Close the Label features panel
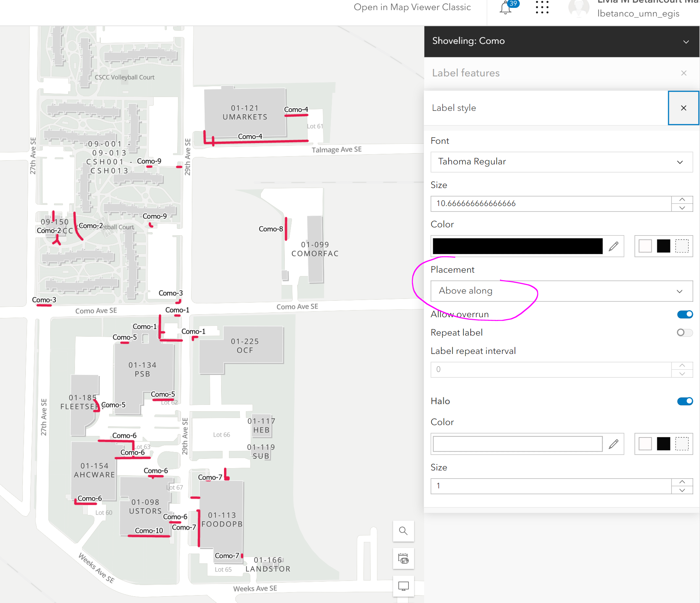Viewport: 700px width, 603px height. click(684, 73)
